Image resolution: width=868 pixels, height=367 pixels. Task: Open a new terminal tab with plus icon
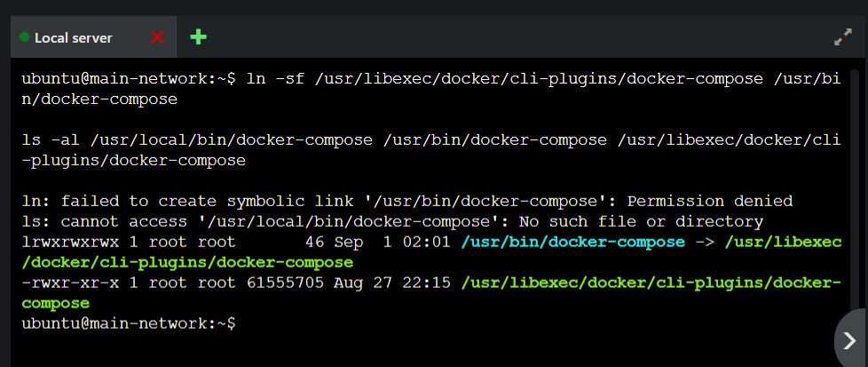coord(199,37)
